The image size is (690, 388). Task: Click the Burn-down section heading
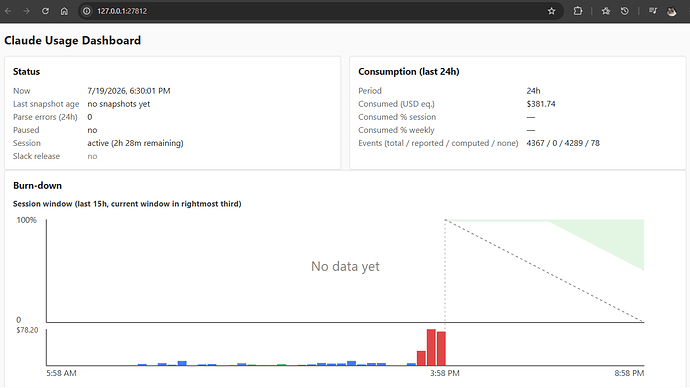[37, 186]
